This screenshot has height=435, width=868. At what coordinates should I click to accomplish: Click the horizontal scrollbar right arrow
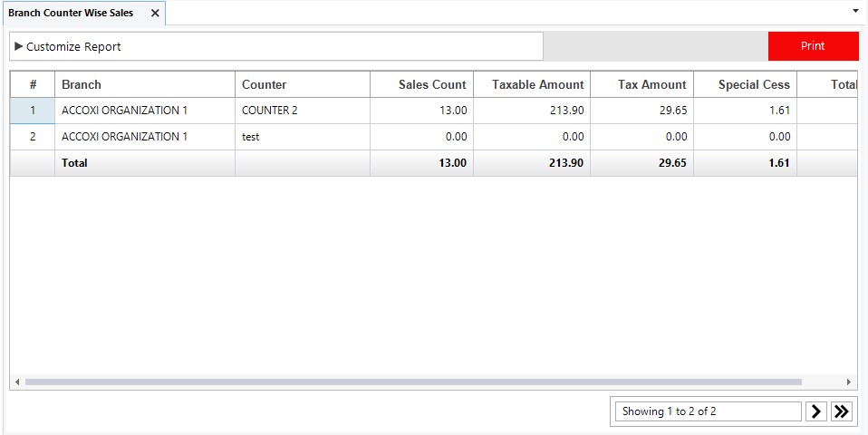tap(849, 382)
